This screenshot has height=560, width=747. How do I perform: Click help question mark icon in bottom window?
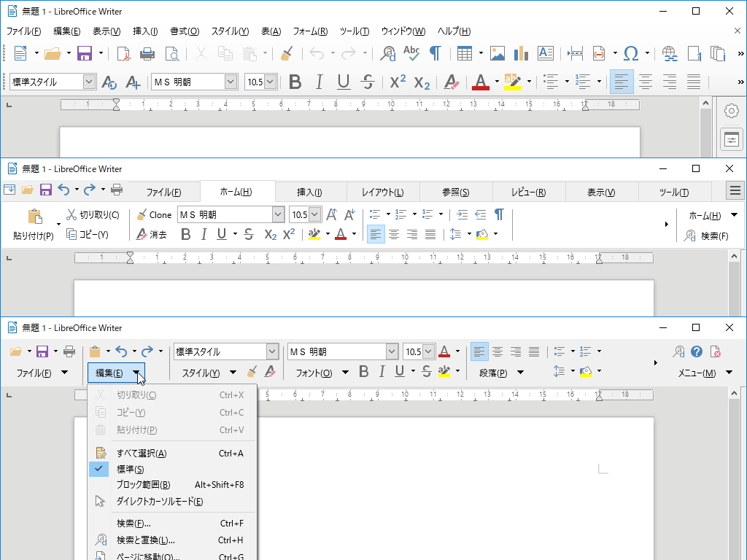coord(697,351)
